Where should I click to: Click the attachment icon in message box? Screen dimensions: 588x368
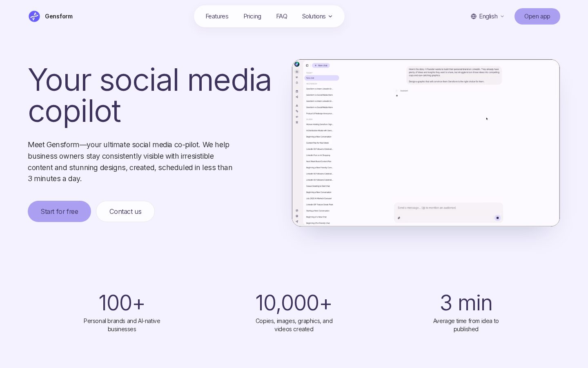click(399, 218)
